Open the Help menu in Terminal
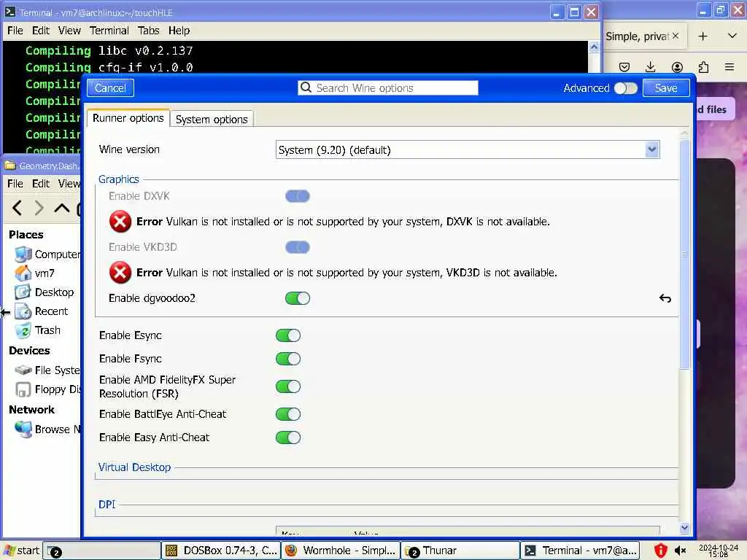The height and width of the screenshot is (560, 747). (x=179, y=31)
